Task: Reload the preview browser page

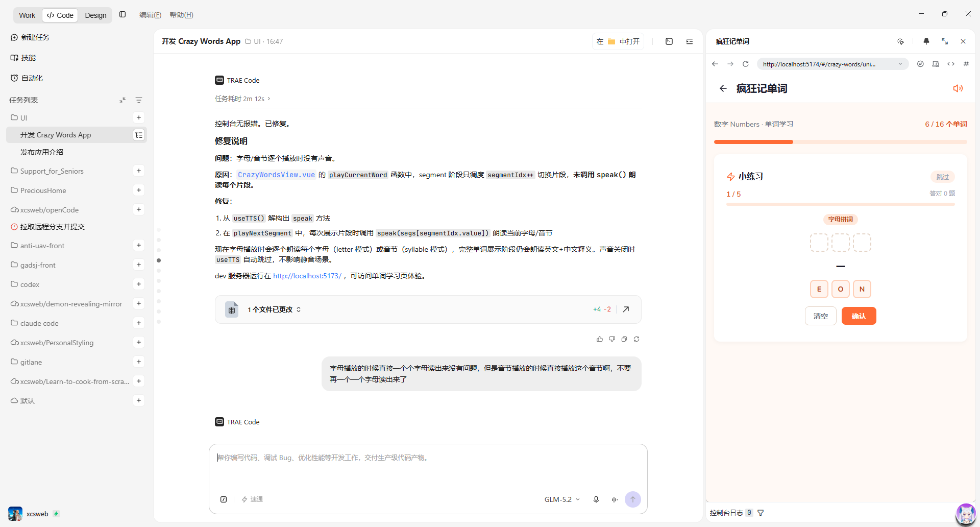Action: [x=746, y=64]
